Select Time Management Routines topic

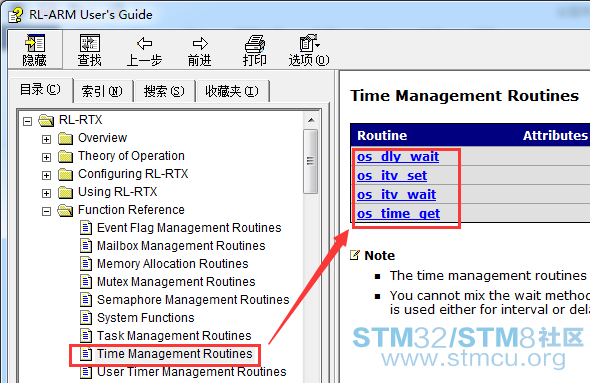point(175,354)
